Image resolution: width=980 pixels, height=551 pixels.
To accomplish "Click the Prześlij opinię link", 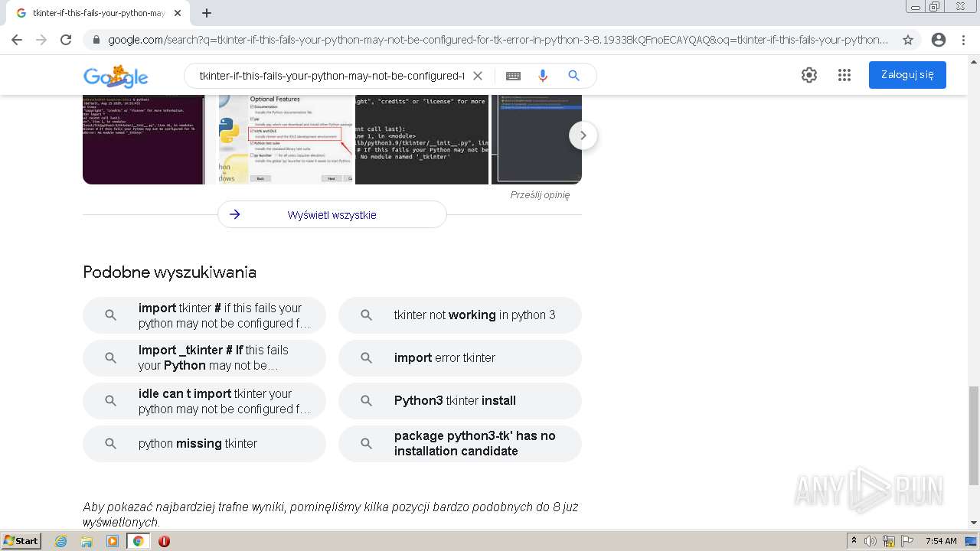I will (540, 195).
